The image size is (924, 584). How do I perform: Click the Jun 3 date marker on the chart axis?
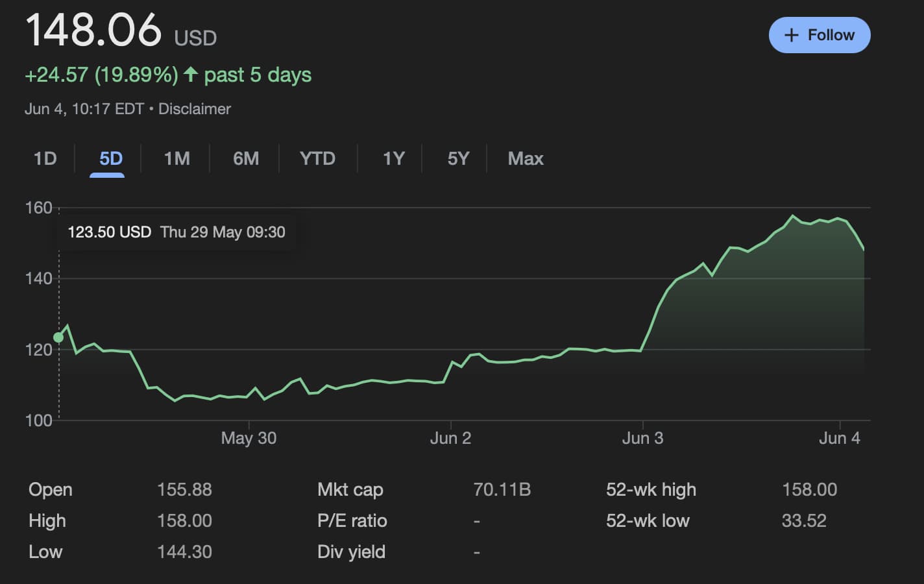(x=642, y=438)
